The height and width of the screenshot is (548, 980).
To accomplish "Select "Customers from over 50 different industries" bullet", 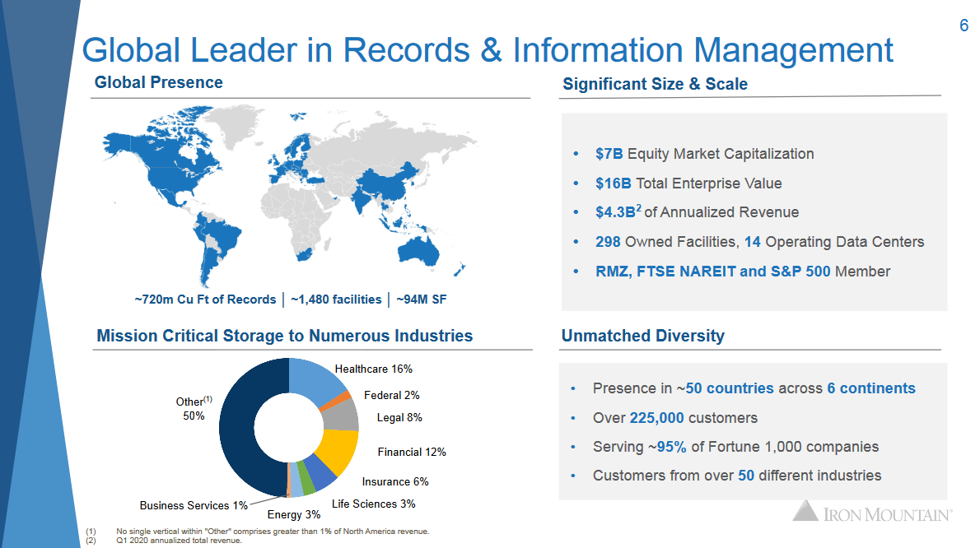I will pyautogui.click(x=737, y=476).
